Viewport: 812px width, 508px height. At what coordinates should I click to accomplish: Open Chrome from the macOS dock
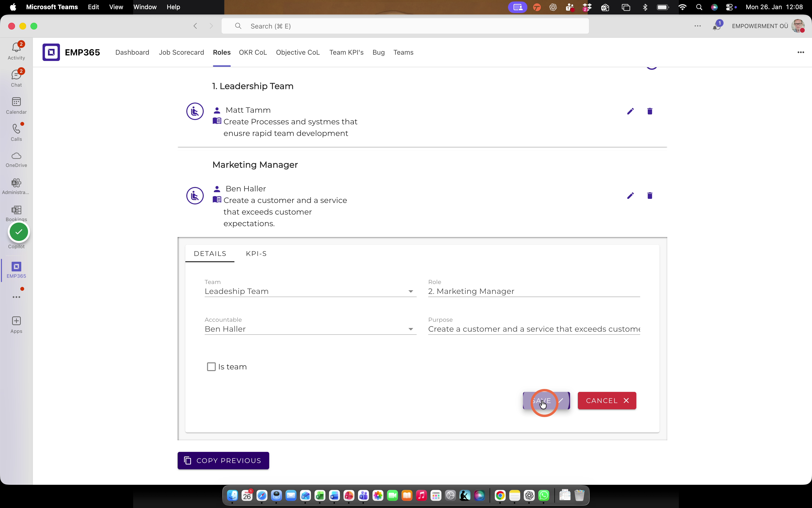coord(500,495)
